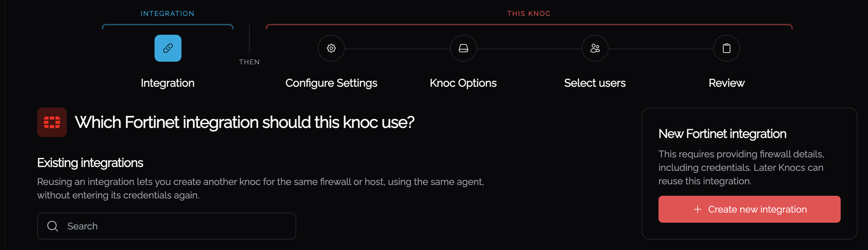Create new integration
Image resolution: width=868 pixels, height=250 pixels.
[x=749, y=209]
